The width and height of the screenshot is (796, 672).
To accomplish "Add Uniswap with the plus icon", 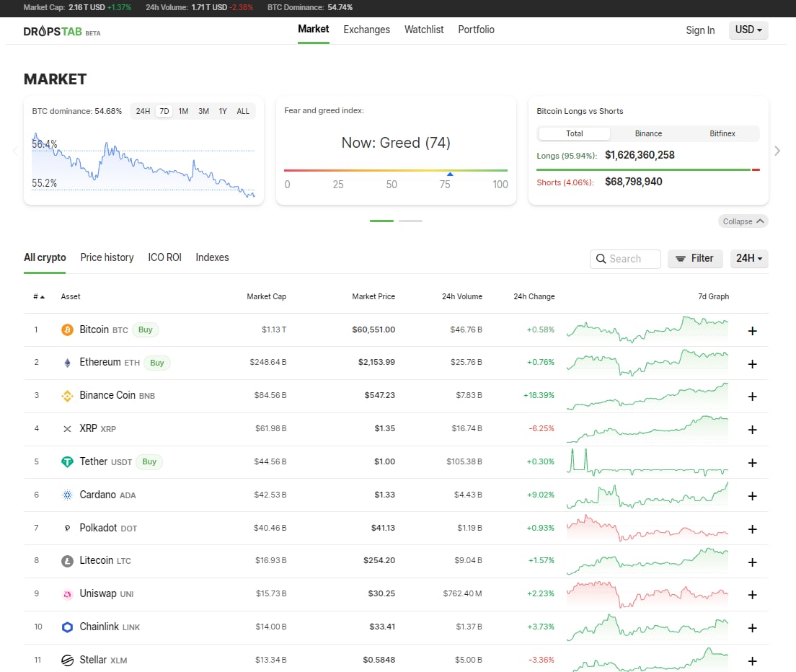I will point(752,594).
